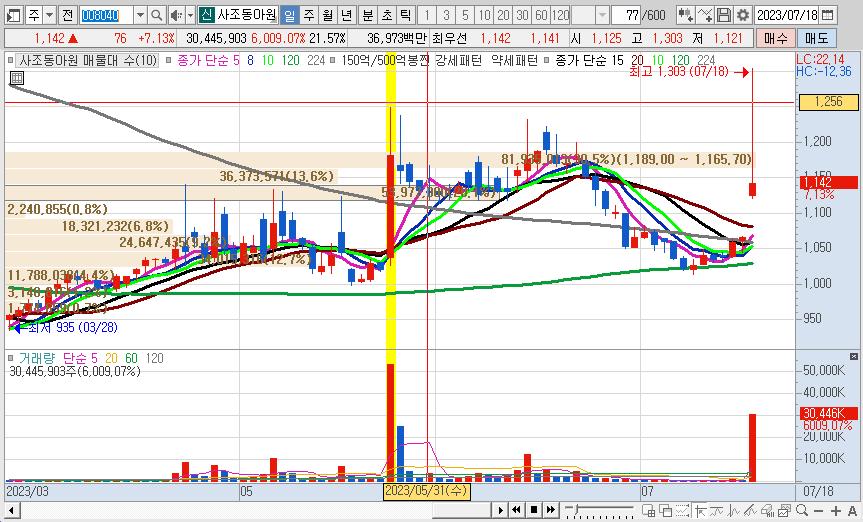
Task: Click the 5 interval button
Action: (466, 15)
